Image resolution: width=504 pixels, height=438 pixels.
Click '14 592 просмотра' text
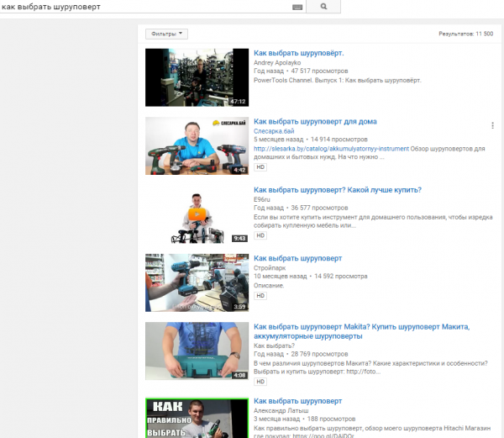tap(341, 277)
